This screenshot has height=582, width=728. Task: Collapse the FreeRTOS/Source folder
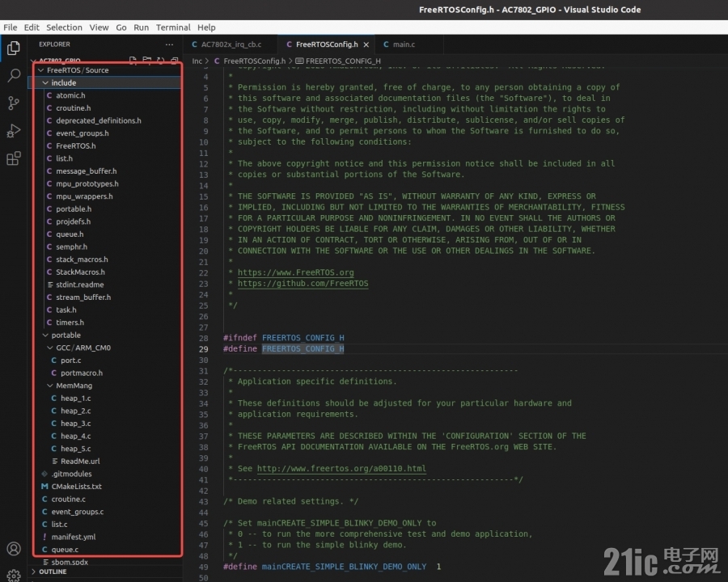[41, 70]
